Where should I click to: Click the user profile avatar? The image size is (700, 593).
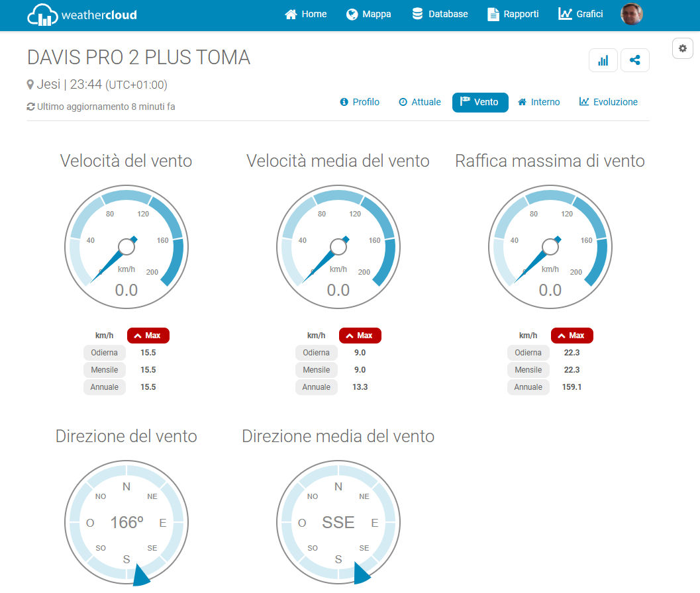[x=631, y=14]
